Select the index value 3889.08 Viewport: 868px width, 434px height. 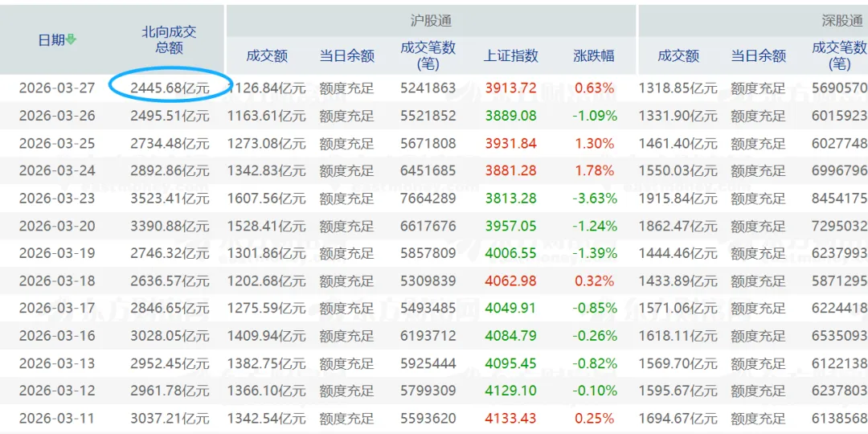(x=511, y=116)
